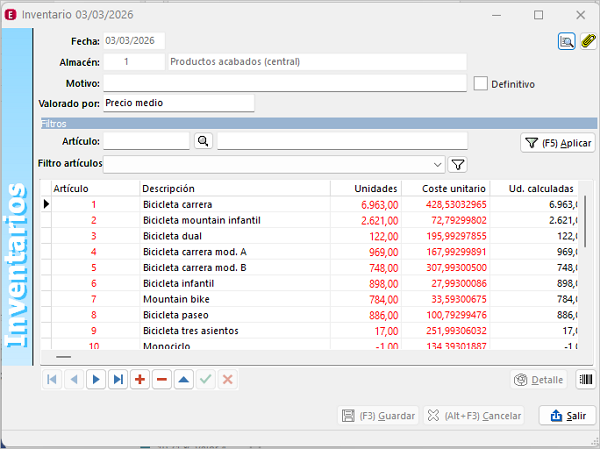Click the Artículo code input field
The height and width of the screenshot is (449, 600).
coord(146,141)
